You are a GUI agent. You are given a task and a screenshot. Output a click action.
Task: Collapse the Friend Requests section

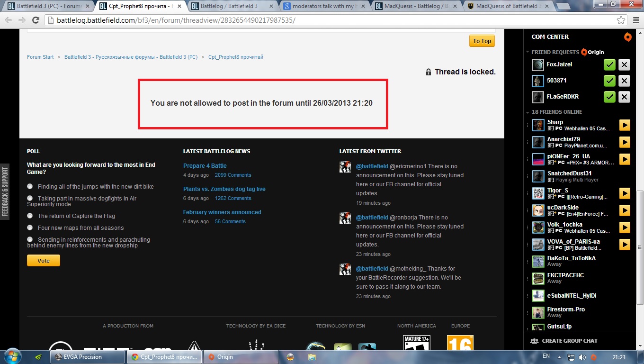tap(528, 52)
